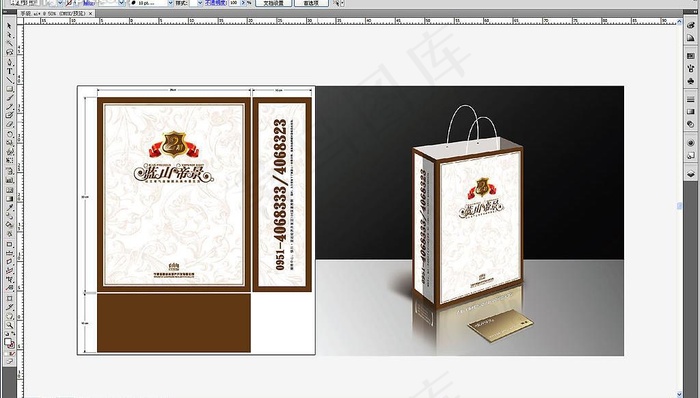Select the Hand tool
This screenshot has height=398, width=700.
point(9,316)
